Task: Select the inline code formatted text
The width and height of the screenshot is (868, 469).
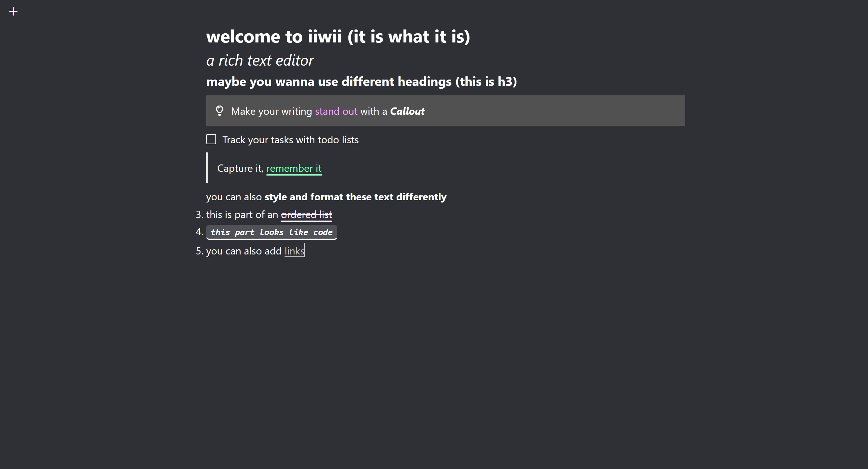Action: [272, 232]
